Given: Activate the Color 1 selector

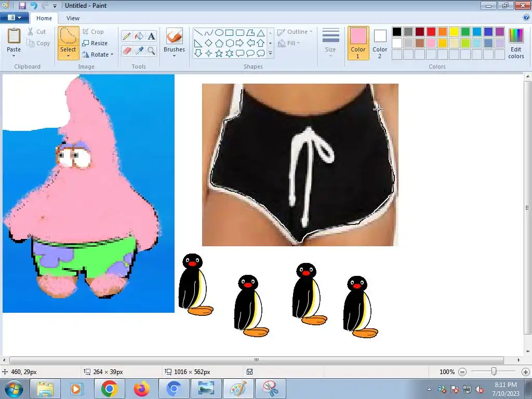Looking at the screenshot, I should point(358,43).
